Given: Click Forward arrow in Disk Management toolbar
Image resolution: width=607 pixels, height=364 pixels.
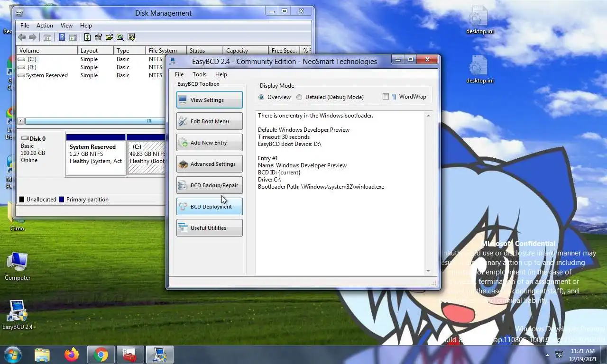Looking at the screenshot, I should (32, 37).
